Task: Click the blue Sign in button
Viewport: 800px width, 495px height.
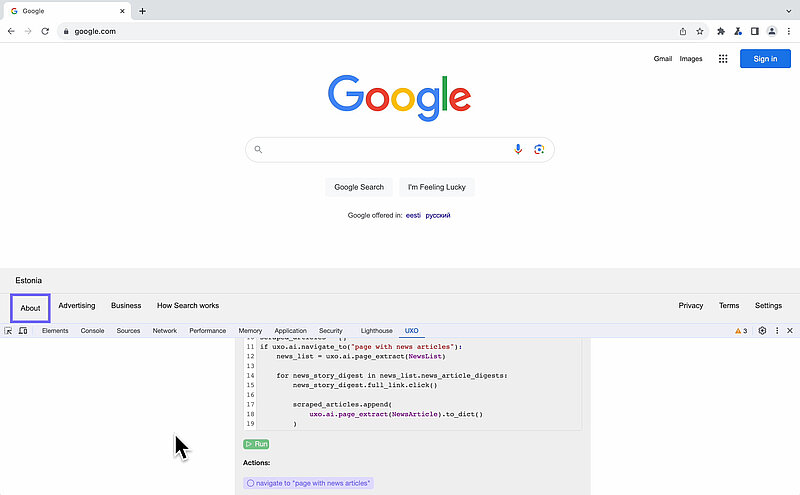Action: [x=765, y=59]
